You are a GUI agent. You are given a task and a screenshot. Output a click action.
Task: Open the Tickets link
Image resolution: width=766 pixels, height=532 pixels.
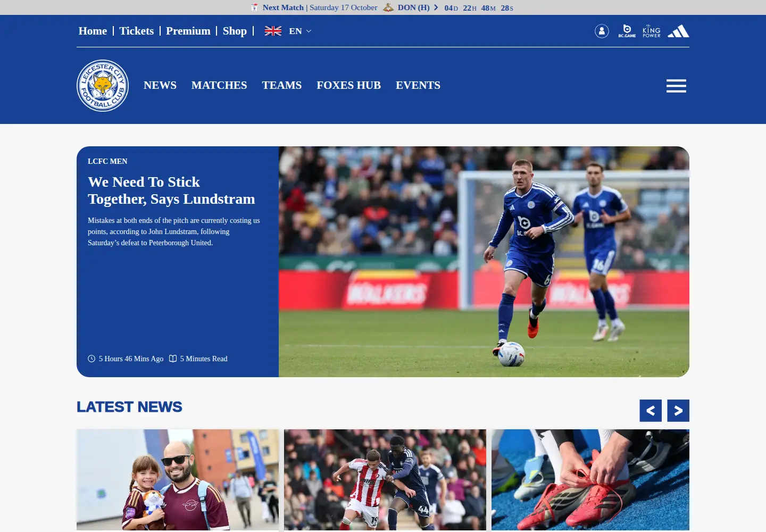pyautogui.click(x=136, y=31)
